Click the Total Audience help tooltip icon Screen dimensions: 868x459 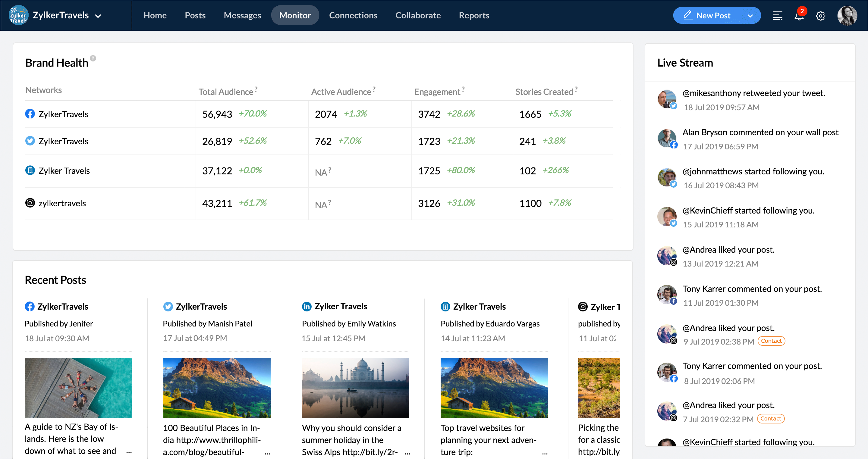point(256,89)
